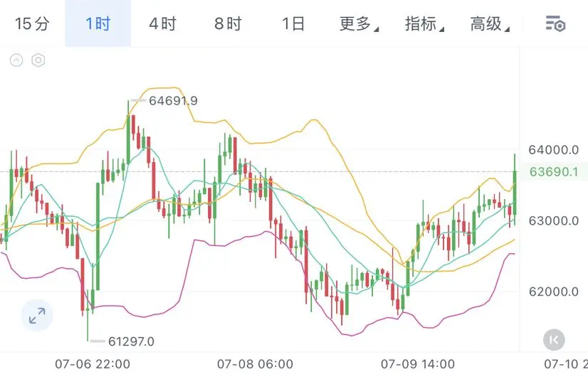The width and height of the screenshot is (588, 374).
Task: Click the hexagon indicator settings icon
Action: tap(38, 60)
